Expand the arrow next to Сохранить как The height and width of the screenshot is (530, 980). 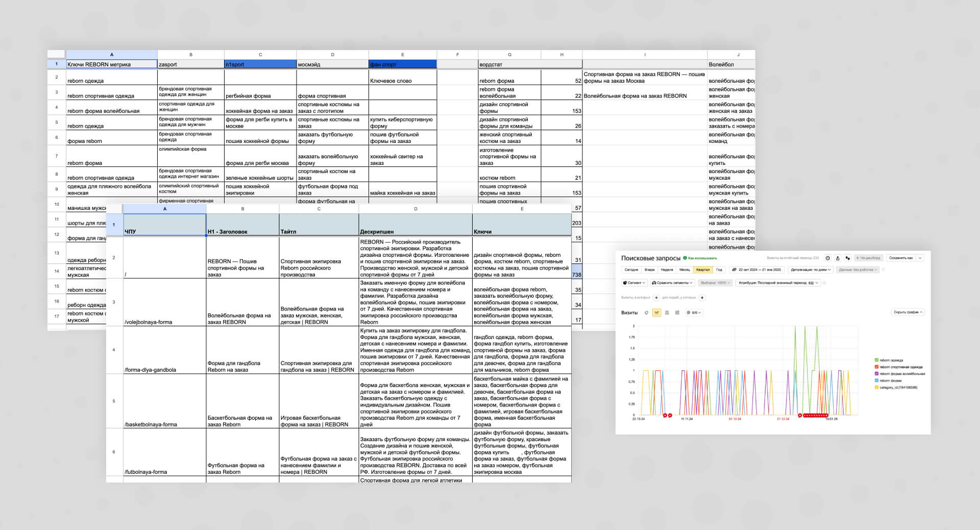coord(920,258)
